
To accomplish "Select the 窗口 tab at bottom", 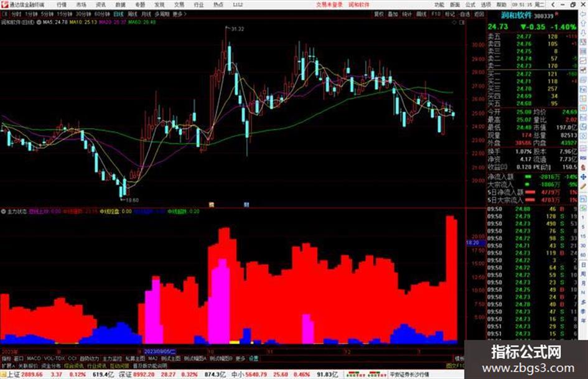I will (x=19, y=358).
